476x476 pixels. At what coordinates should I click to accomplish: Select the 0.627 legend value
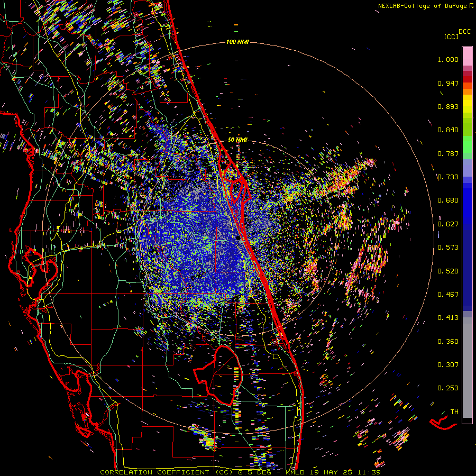(448, 224)
